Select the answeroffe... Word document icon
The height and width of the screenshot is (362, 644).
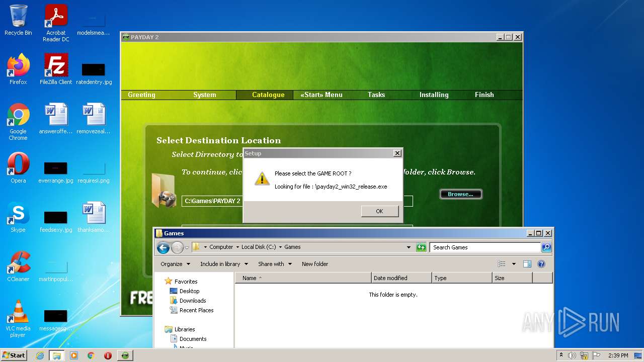click(56, 119)
